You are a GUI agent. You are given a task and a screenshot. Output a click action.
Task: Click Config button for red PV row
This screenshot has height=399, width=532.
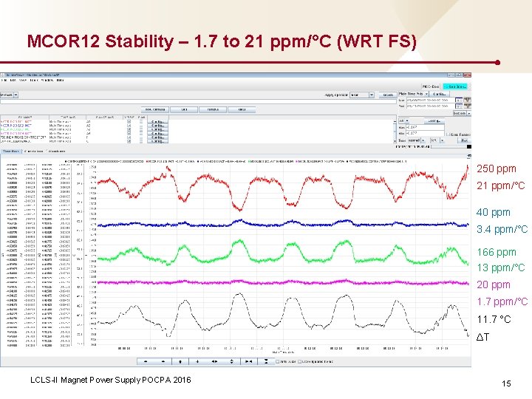[158, 121]
